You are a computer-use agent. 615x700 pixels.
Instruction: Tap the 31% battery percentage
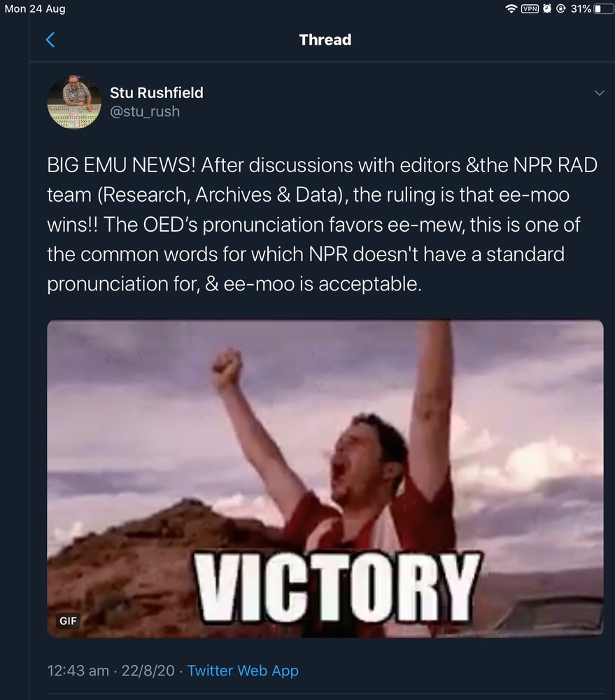[x=581, y=8]
